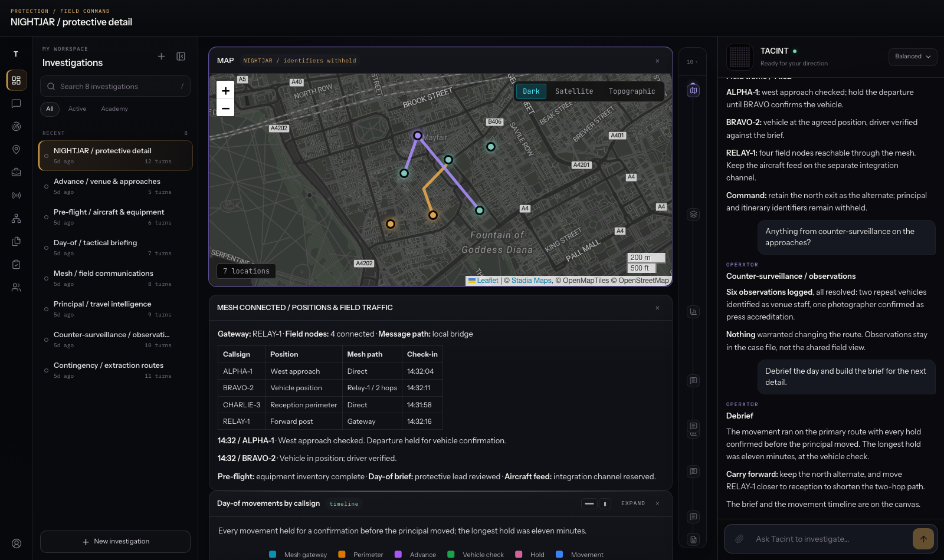Image resolution: width=944 pixels, height=560 pixels.
Task: Click the '7 locations' map badge
Action: (246, 271)
